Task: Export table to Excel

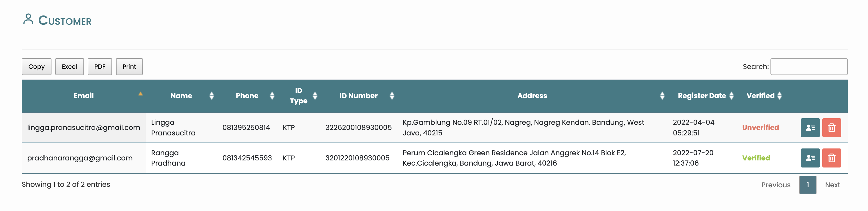Action: point(69,67)
